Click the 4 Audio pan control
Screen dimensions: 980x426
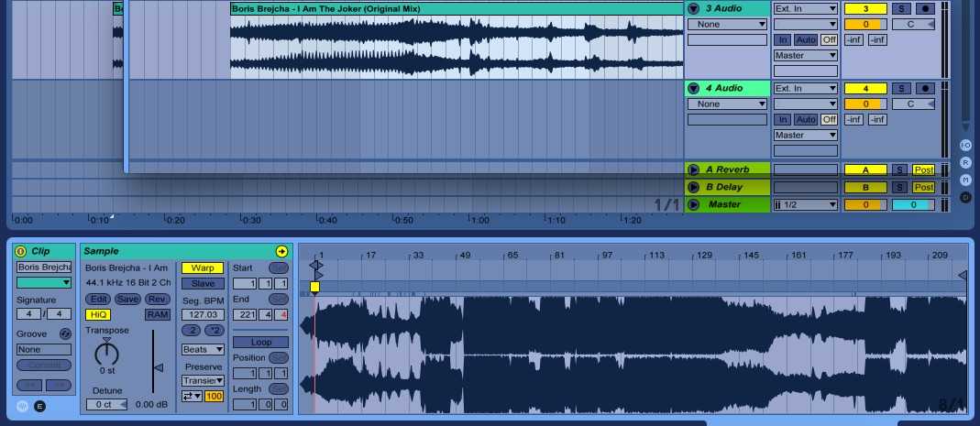point(913,104)
